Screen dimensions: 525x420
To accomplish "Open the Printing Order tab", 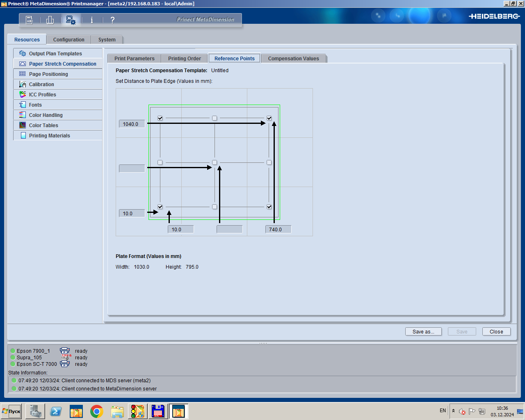I will coord(185,58).
